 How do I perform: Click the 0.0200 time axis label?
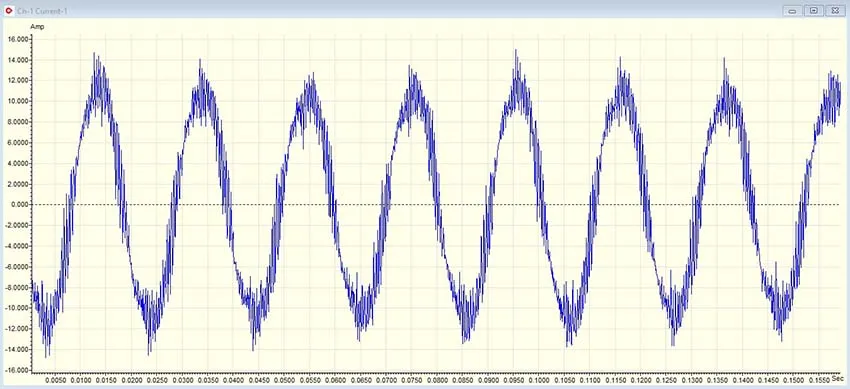132,381
